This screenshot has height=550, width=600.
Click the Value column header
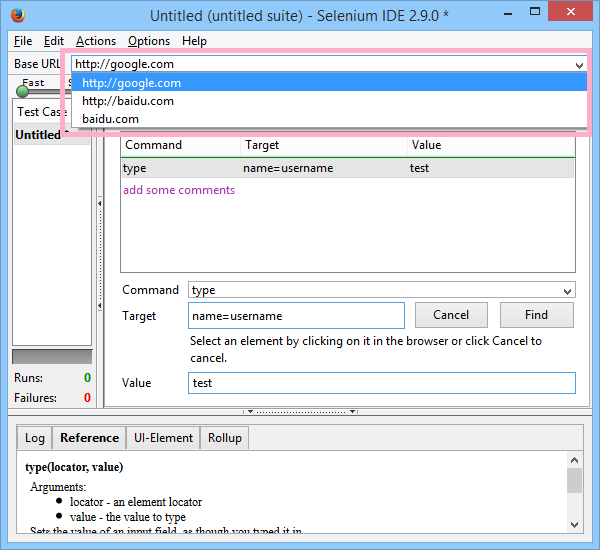(491, 145)
